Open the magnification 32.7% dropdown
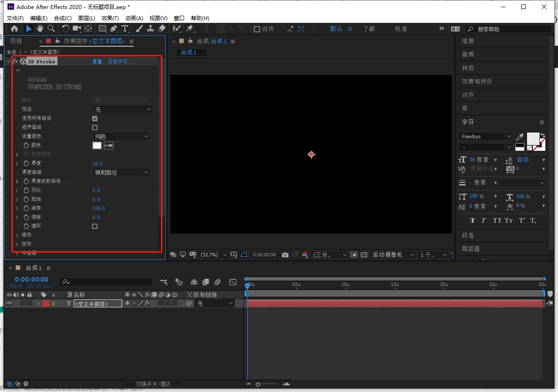Image resolution: width=558 pixels, height=392 pixels. pyautogui.click(x=213, y=255)
